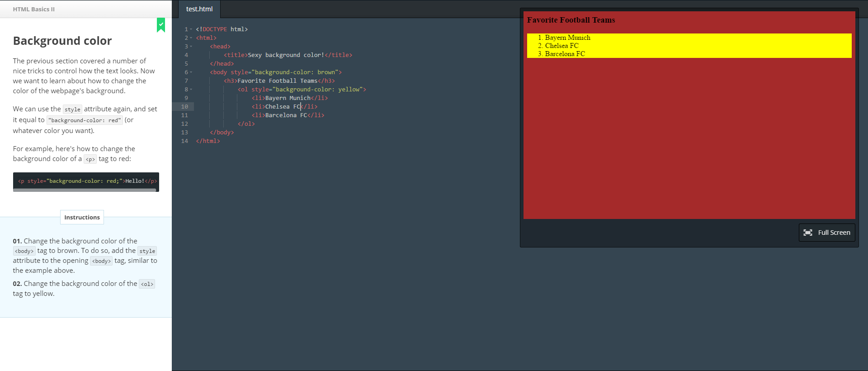The height and width of the screenshot is (371, 868).
Task: Switch to the test.html tab
Action: click(199, 9)
